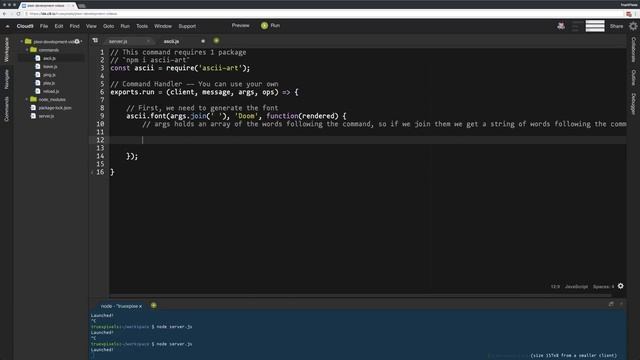Open the Goto menu
The image size is (640, 360).
click(x=109, y=26)
